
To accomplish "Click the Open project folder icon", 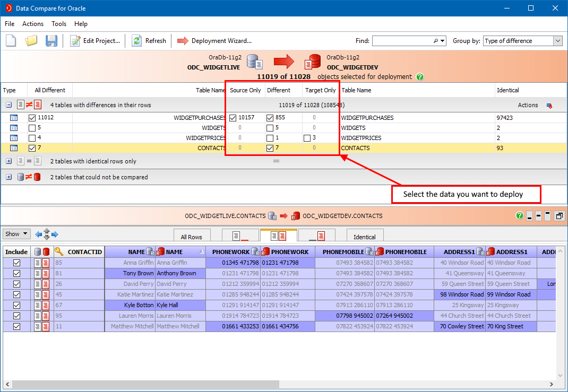I will [31, 41].
